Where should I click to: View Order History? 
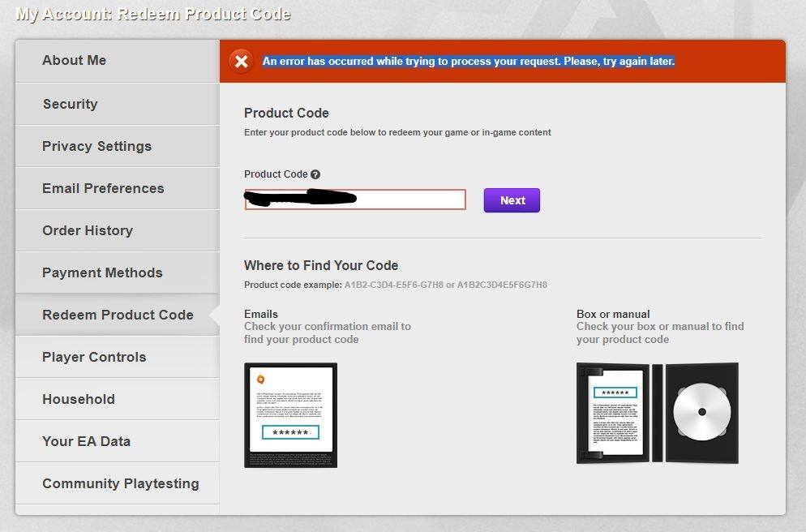tap(88, 230)
